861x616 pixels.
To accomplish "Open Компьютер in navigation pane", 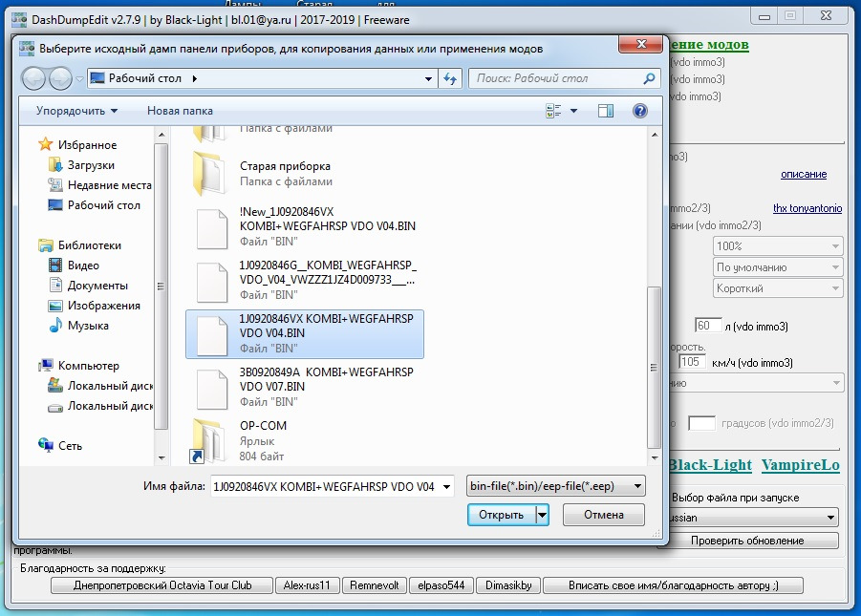I will pyautogui.click(x=89, y=366).
